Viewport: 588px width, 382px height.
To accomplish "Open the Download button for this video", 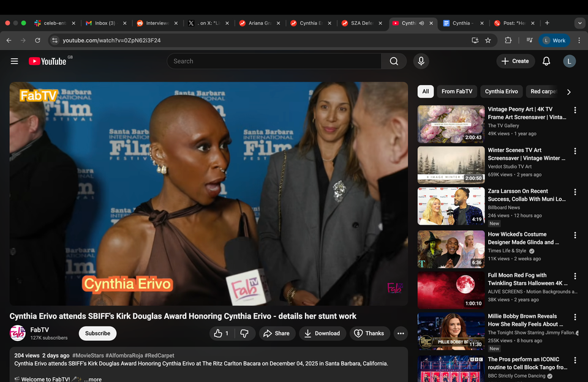I will tap(322, 334).
